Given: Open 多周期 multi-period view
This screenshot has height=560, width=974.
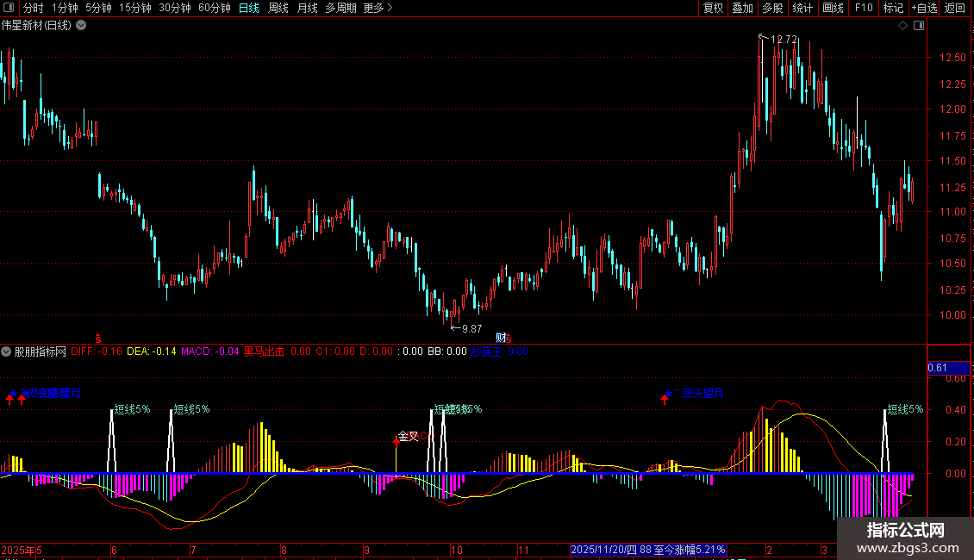Looking at the screenshot, I should [341, 8].
